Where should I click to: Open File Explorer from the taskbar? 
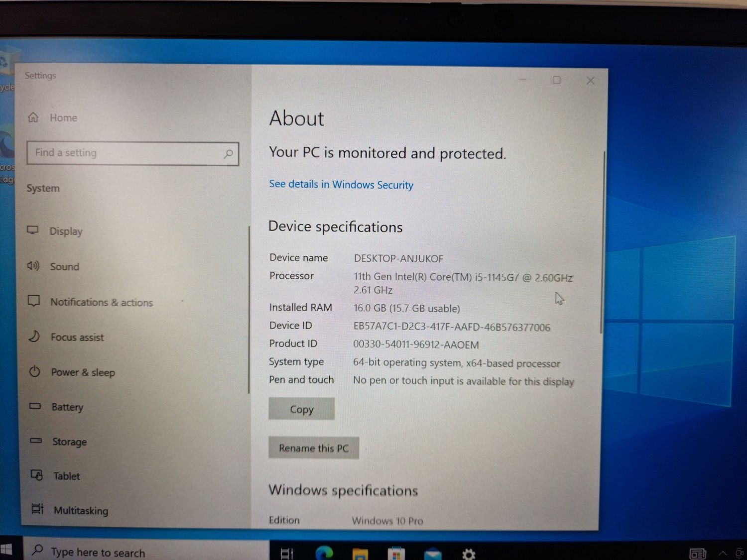(x=360, y=554)
